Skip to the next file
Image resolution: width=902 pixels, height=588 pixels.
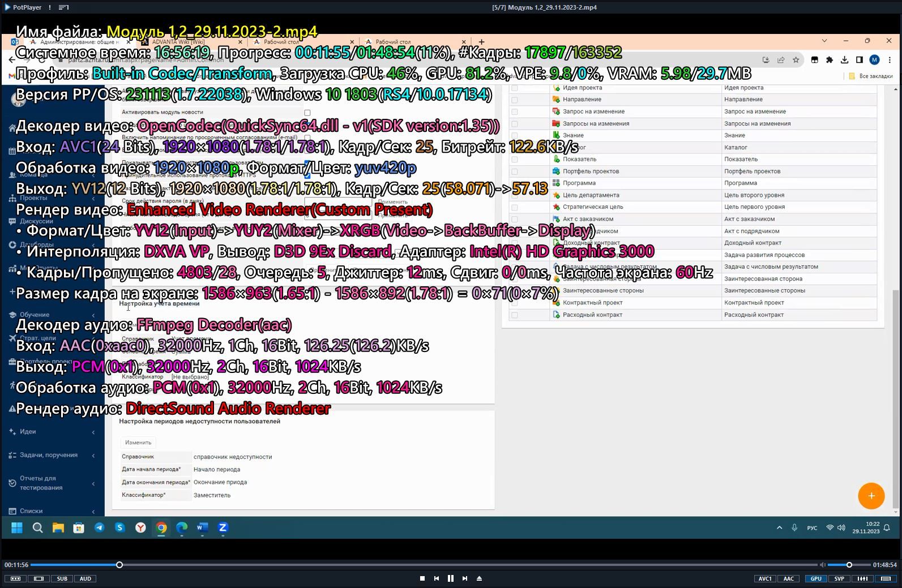tap(465, 578)
